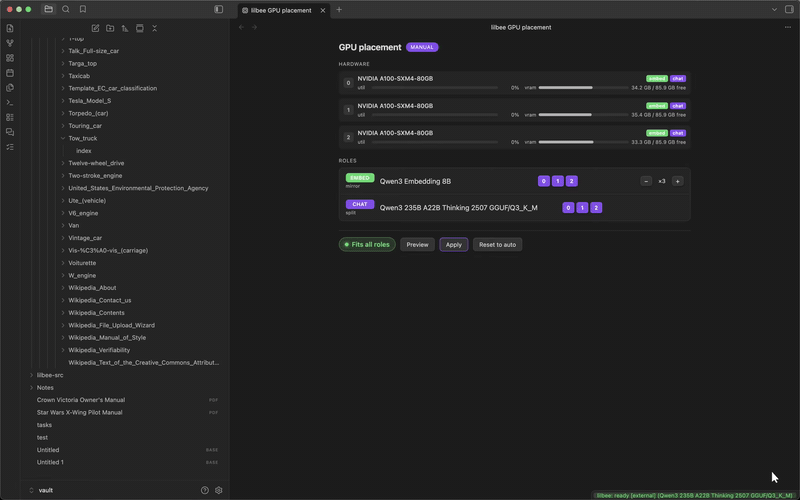Viewport: 800px width, 500px height.
Task: Toggle GPU 1 for Qwen3 235B chat role
Action: 582,208
